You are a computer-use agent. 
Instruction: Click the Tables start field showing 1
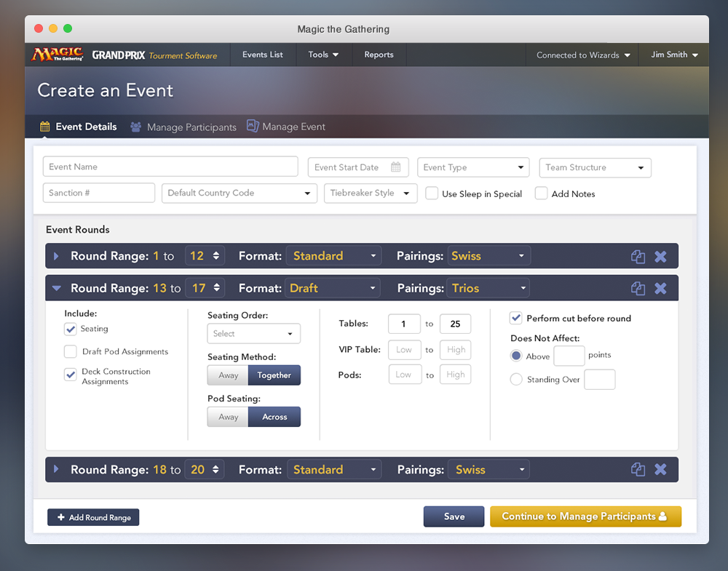click(404, 324)
